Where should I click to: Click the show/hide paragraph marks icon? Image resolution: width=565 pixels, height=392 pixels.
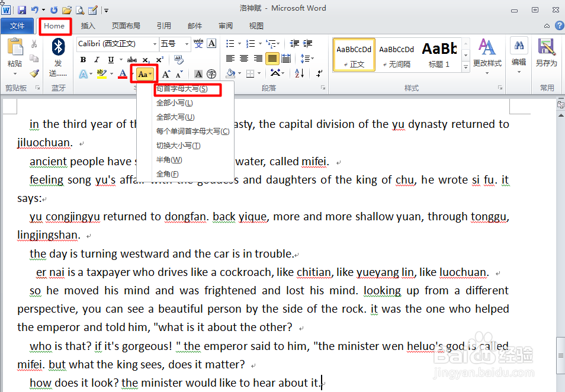coord(319,73)
